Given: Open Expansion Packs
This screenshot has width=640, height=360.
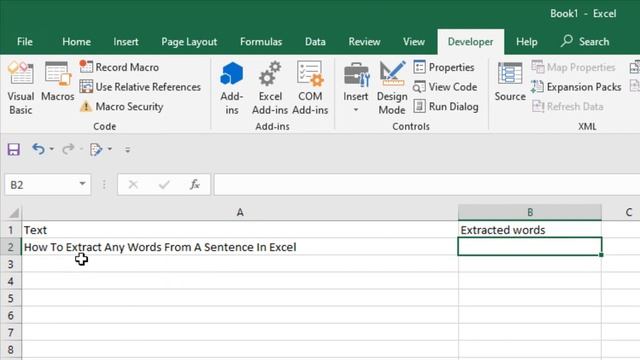Looking at the screenshot, I should pos(576,87).
